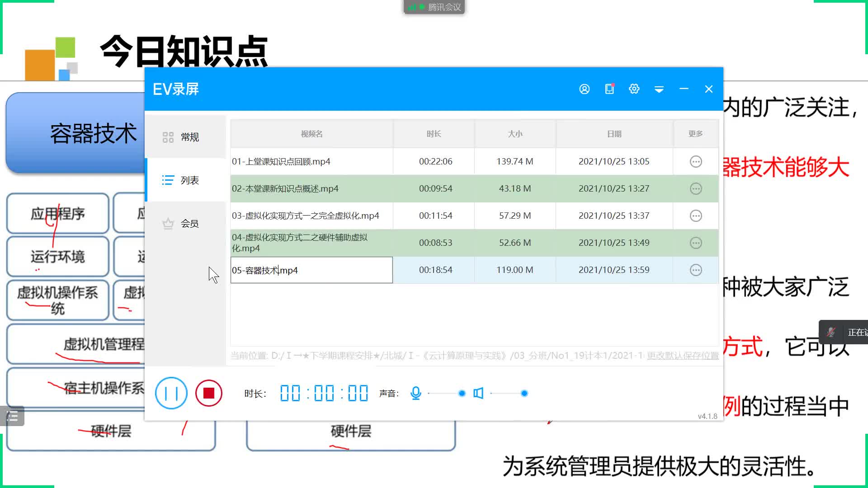
Task: Open the notification icon with red dot
Action: coord(609,89)
